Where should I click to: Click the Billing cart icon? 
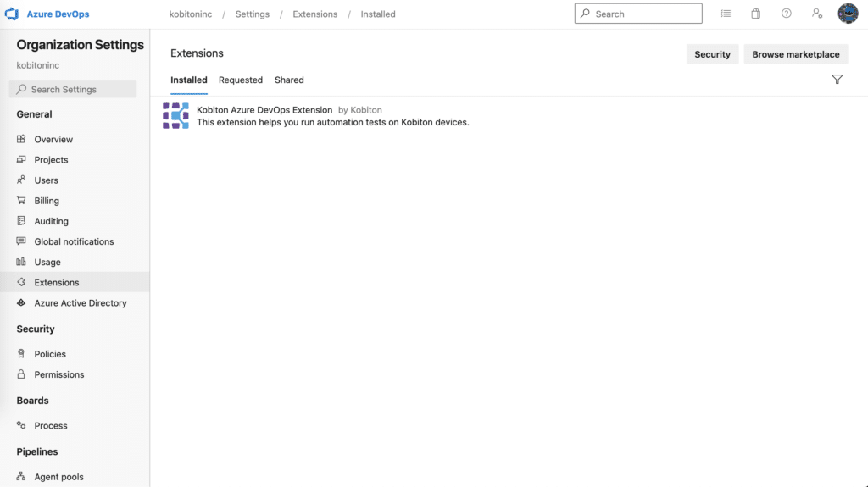coord(21,201)
